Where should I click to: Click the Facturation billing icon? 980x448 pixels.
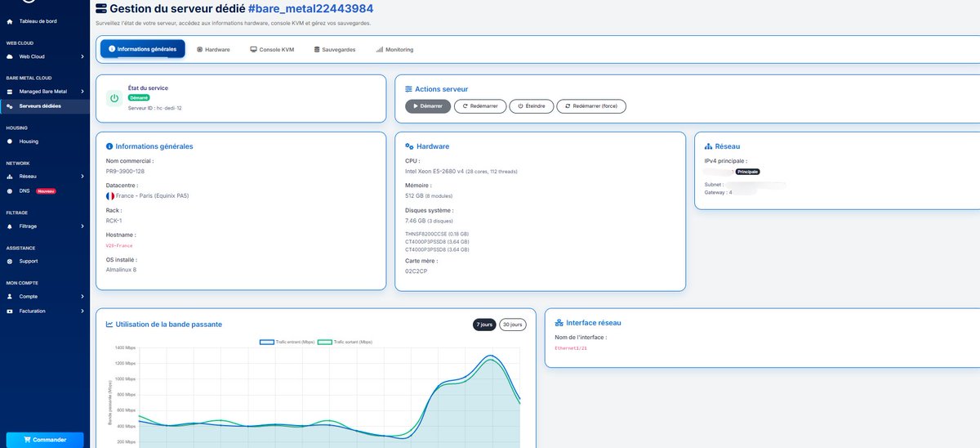[x=10, y=311]
